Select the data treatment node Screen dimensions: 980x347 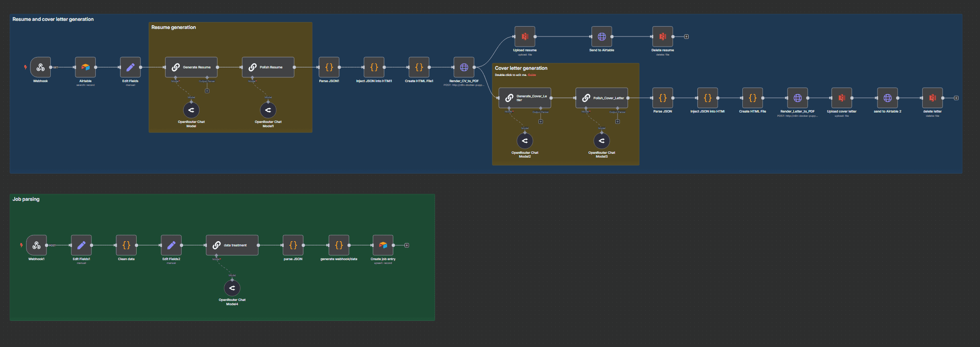click(232, 245)
